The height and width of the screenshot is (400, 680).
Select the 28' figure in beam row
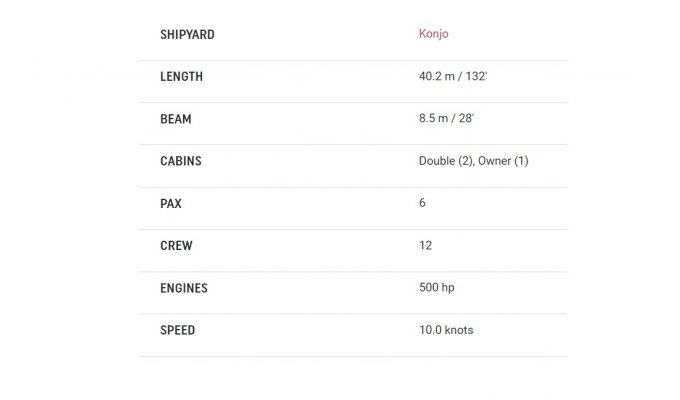click(466, 118)
